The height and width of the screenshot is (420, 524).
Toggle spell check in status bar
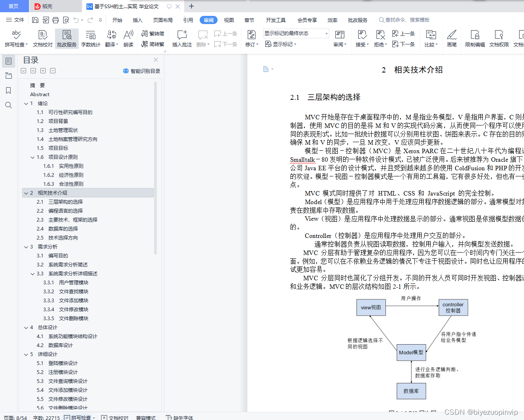[x=80, y=418]
